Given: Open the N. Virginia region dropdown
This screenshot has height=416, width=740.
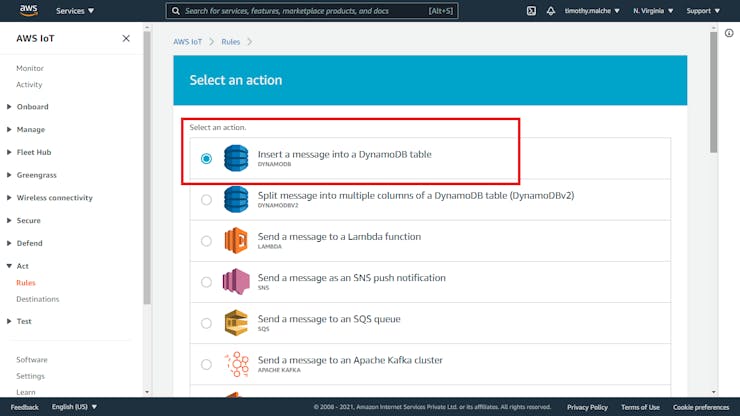Looking at the screenshot, I should click(x=653, y=11).
